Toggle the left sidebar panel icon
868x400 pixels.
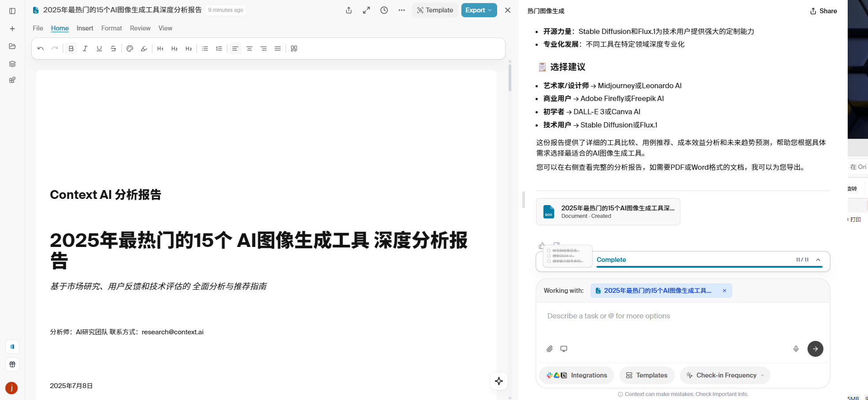click(12, 11)
